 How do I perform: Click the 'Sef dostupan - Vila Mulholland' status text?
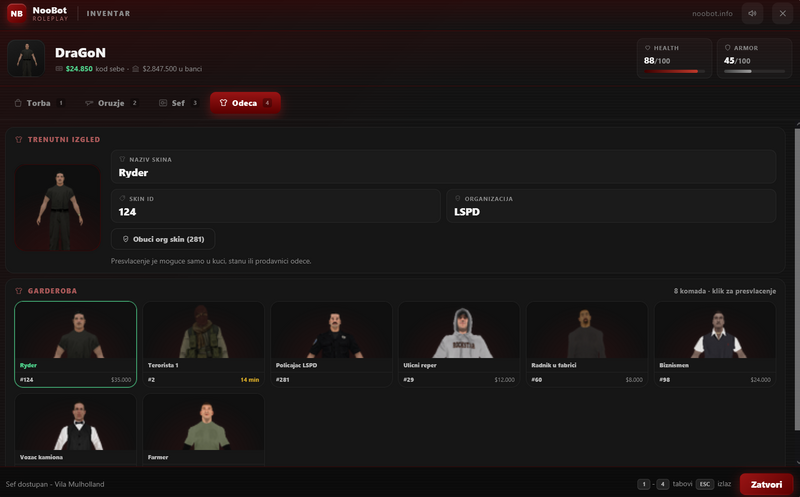click(55, 484)
